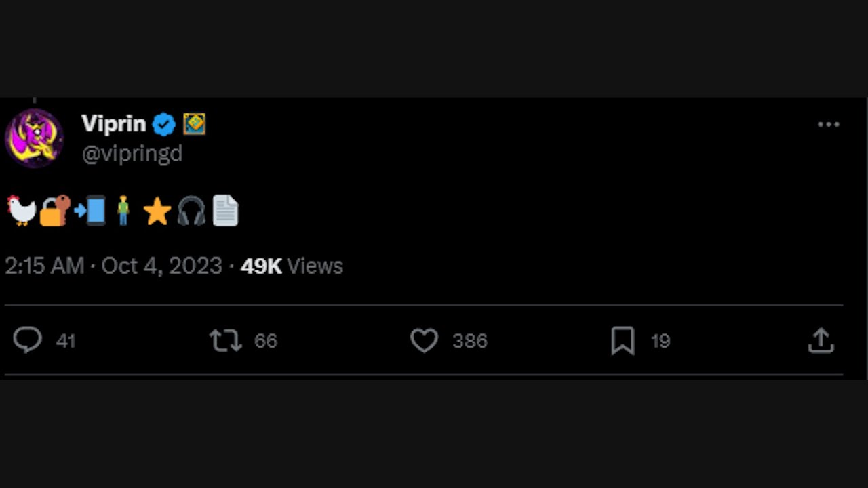Click the 41 replies count
Screen dimensions: 868x488
(x=66, y=341)
